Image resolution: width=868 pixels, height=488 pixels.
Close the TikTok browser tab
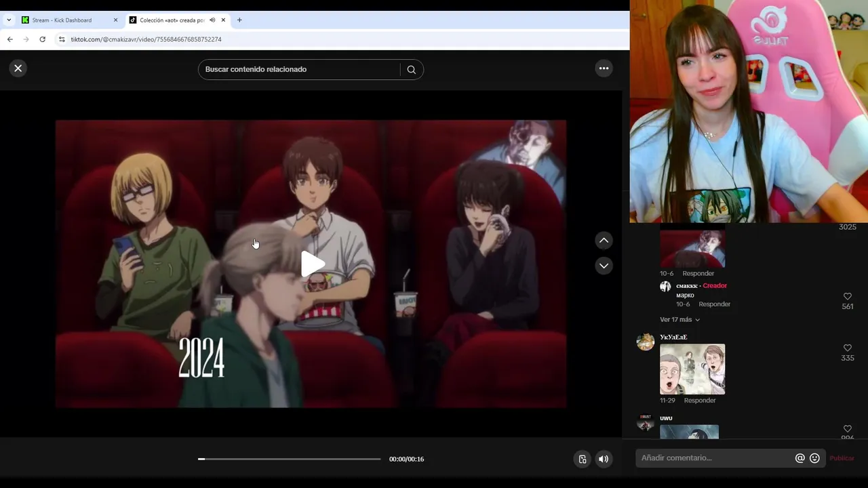(x=223, y=20)
